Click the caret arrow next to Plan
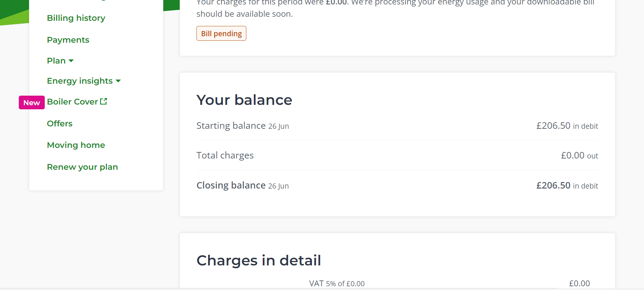Viewport: 644px width, 290px height. click(x=71, y=61)
